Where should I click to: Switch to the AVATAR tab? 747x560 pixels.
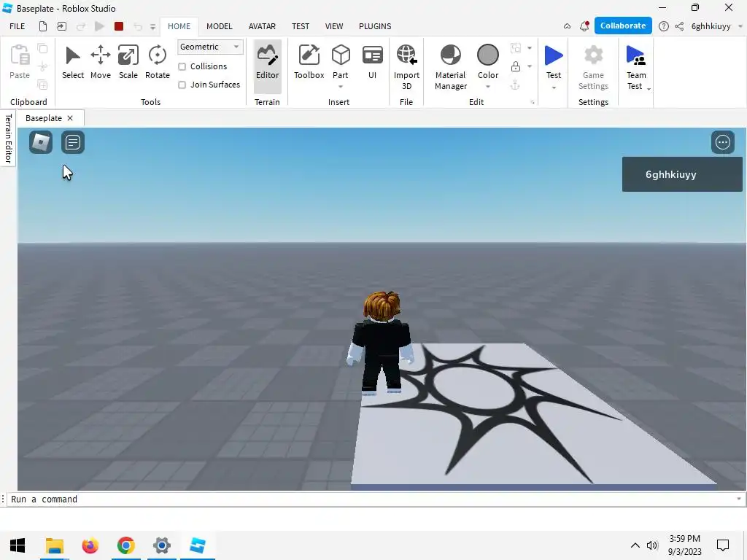(262, 26)
